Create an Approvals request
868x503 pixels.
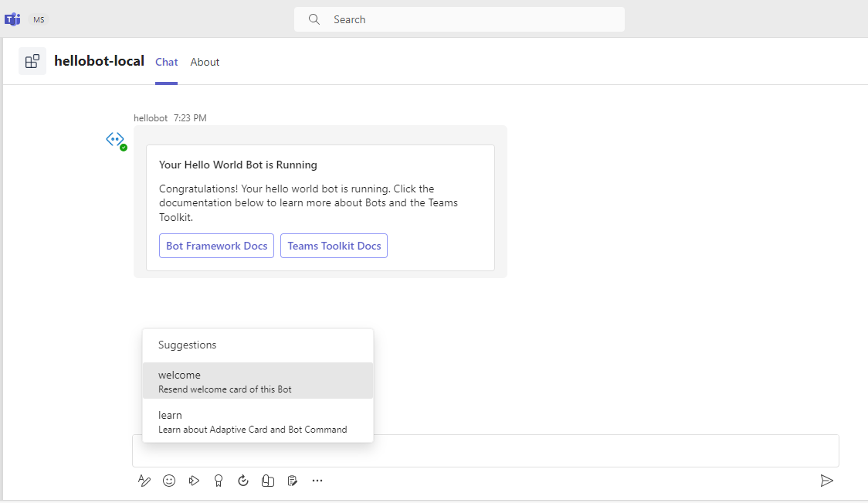[293, 481]
